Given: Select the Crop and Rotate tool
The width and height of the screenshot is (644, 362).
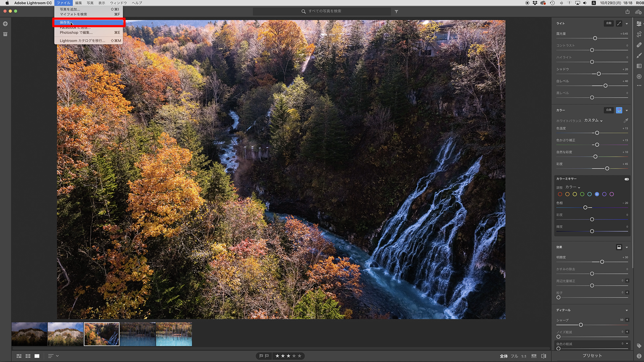Looking at the screenshot, I should pos(639,34).
